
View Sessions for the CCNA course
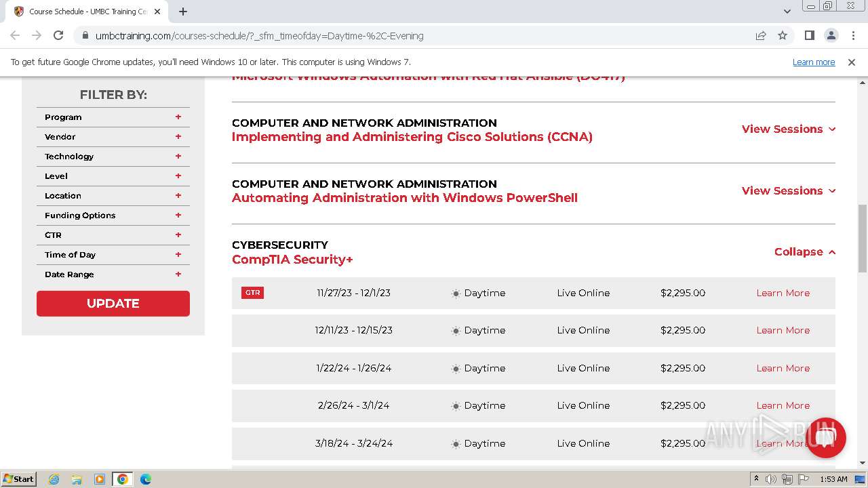click(x=789, y=129)
